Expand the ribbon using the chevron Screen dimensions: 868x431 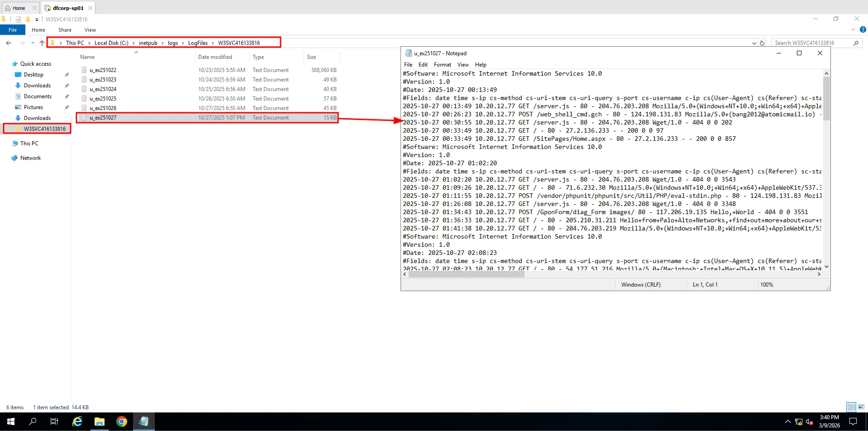[x=853, y=30]
